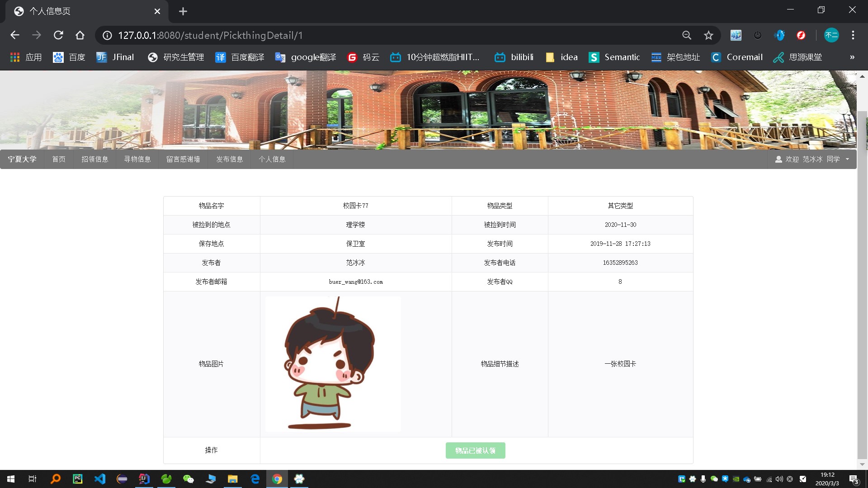Open the zoom magnifier icon in address bar

687,35
